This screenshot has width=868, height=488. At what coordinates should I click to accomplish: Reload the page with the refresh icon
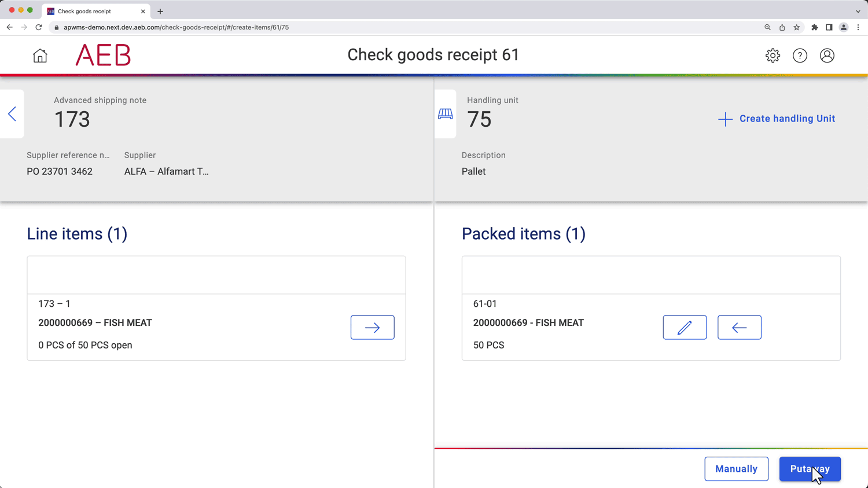(x=38, y=27)
